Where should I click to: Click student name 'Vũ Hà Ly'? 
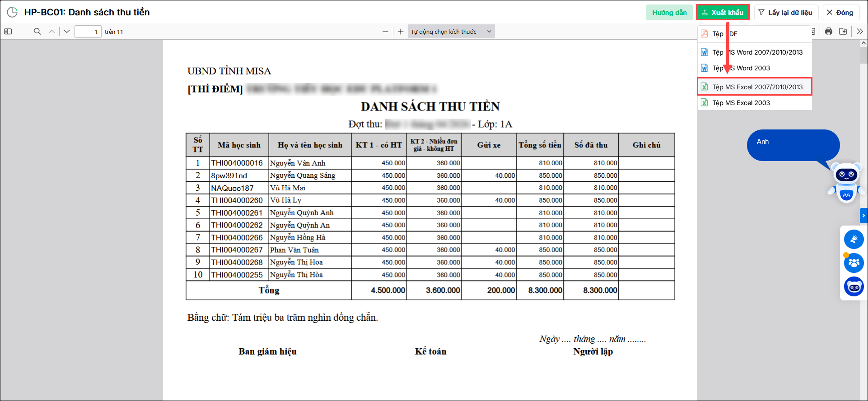(x=285, y=200)
